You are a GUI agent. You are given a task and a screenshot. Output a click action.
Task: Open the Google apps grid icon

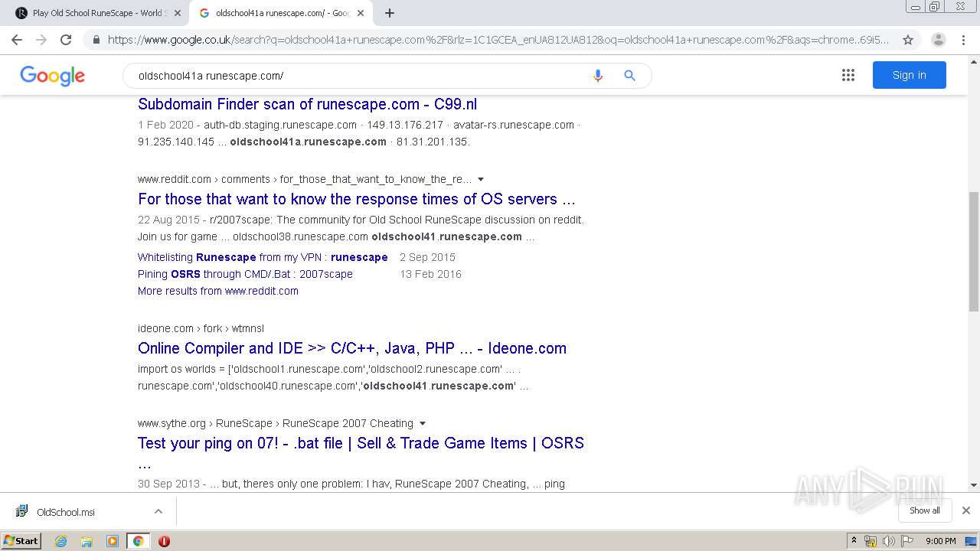(x=848, y=75)
